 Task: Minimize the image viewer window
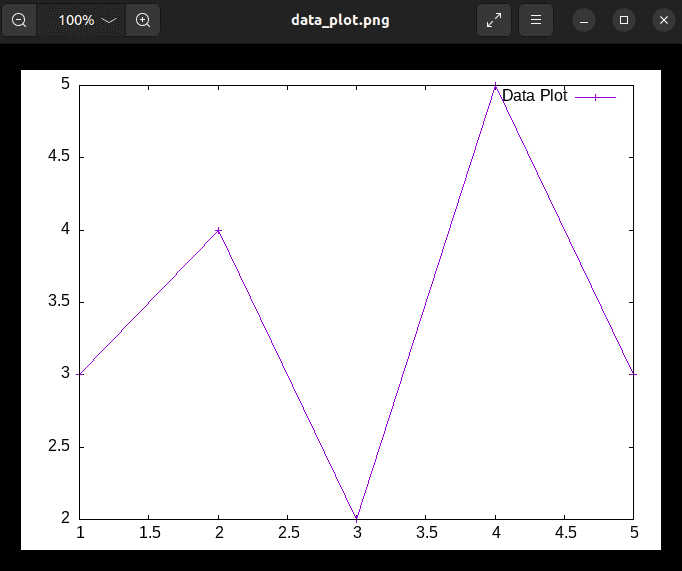[x=585, y=20]
